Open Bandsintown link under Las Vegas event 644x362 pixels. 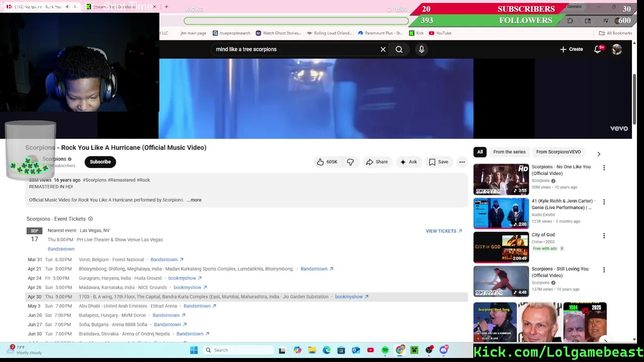pos(61,249)
